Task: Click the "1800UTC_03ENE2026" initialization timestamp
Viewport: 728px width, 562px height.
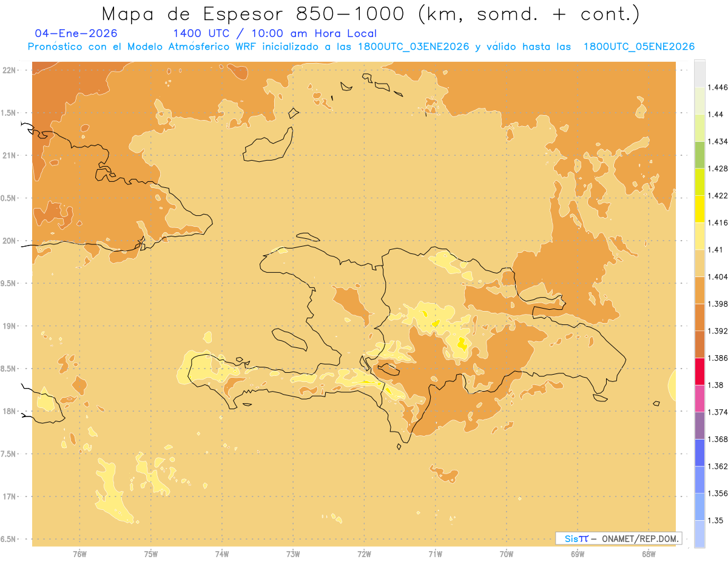Action: tap(413, 47)
